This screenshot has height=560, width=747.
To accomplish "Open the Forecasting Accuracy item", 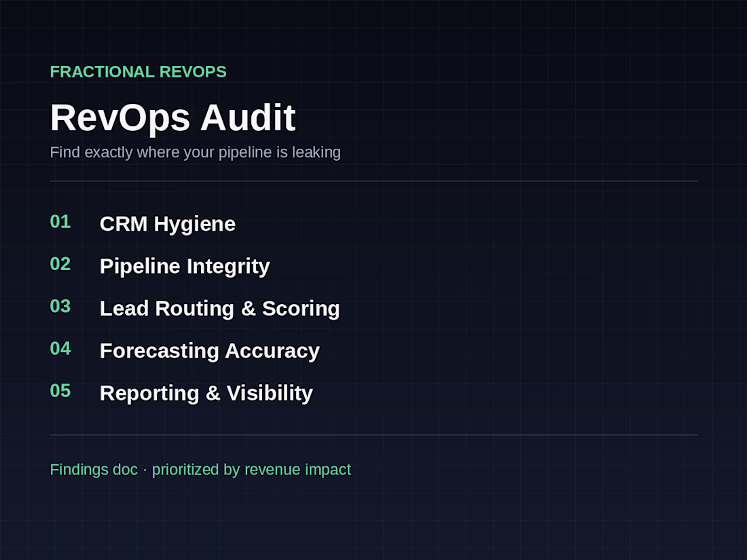I will (x=210, y=351).
